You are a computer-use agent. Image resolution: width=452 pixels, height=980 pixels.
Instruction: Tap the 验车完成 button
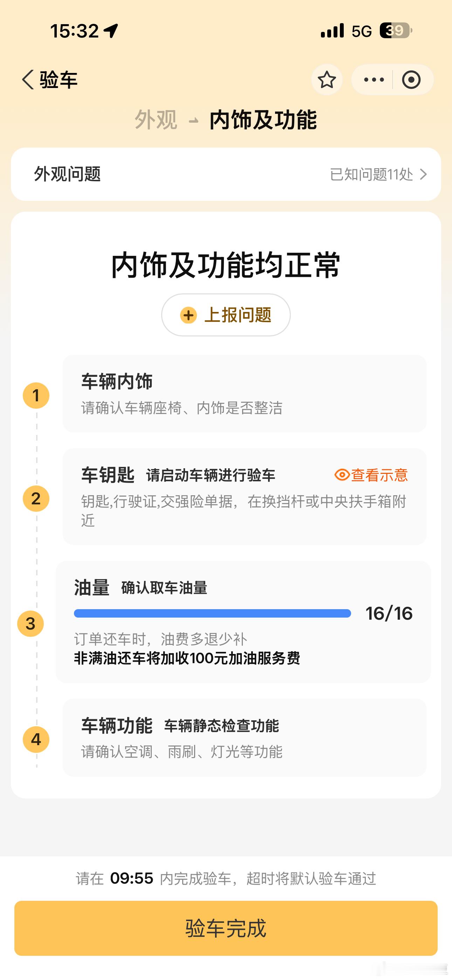coord(226,928)
